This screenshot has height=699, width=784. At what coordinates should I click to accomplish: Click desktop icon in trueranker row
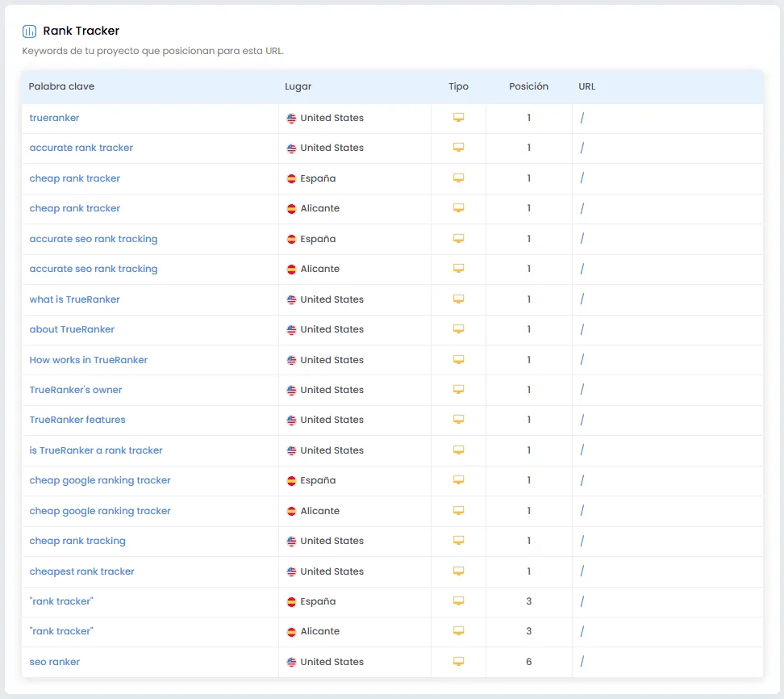click(x=458, y=118)
